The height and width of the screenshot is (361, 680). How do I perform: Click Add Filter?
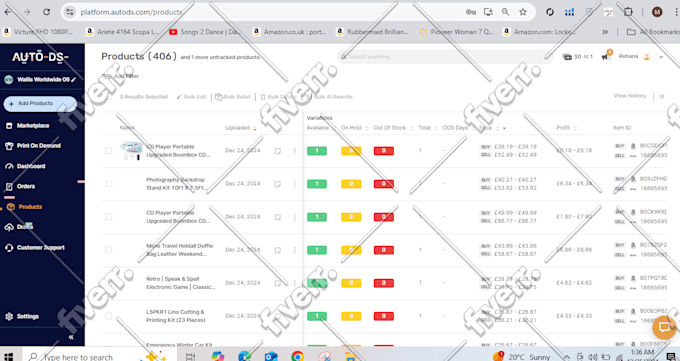[121, 76]
